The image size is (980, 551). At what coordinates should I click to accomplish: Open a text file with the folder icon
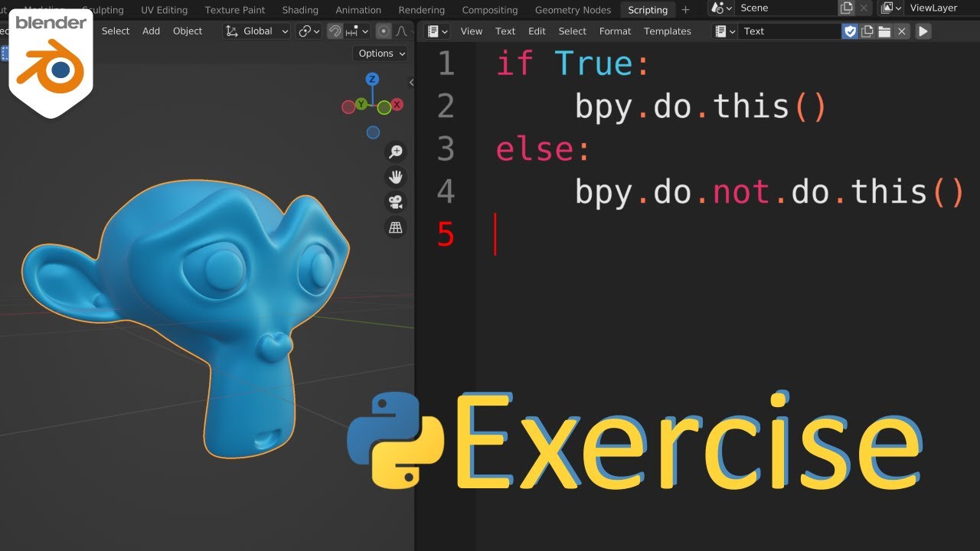tap(884, 31)
